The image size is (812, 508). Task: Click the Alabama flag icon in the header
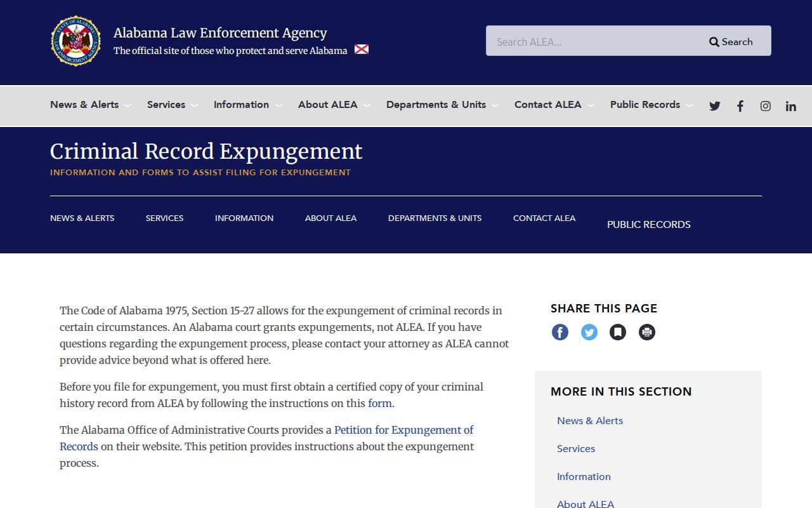[x=362, y=50]
